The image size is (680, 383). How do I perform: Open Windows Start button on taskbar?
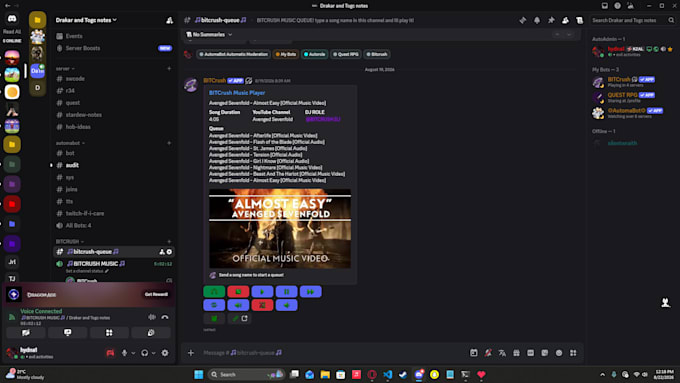pyautogui.click(x=199, y=374)
